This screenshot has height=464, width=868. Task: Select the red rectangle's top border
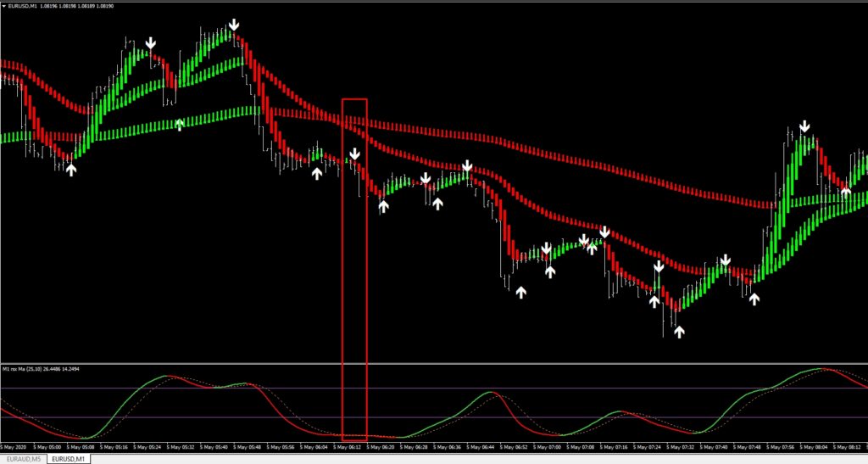click(354, 99)
